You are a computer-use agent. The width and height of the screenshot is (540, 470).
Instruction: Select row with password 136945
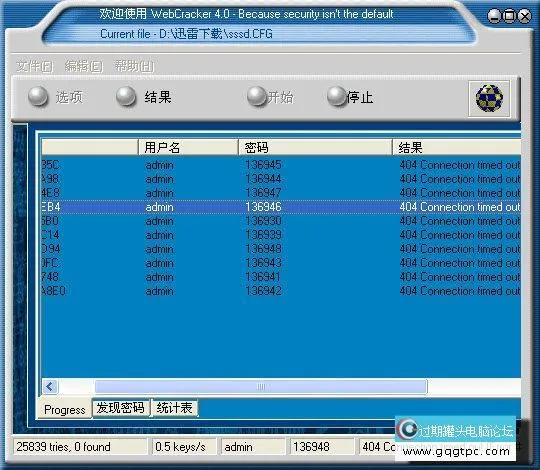click(281, 165)
